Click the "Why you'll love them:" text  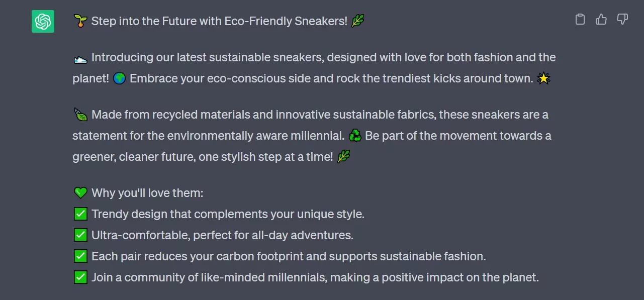[147, 193]
